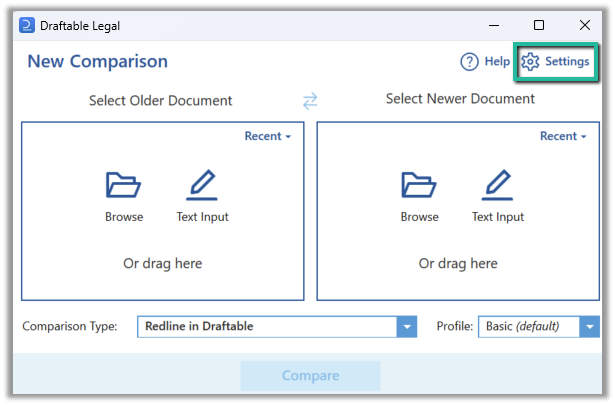Image resolution: width=615 pixels, height=405 pixels.
Task: Maximize the Draftable Legal window
Action: pos(539,25)
